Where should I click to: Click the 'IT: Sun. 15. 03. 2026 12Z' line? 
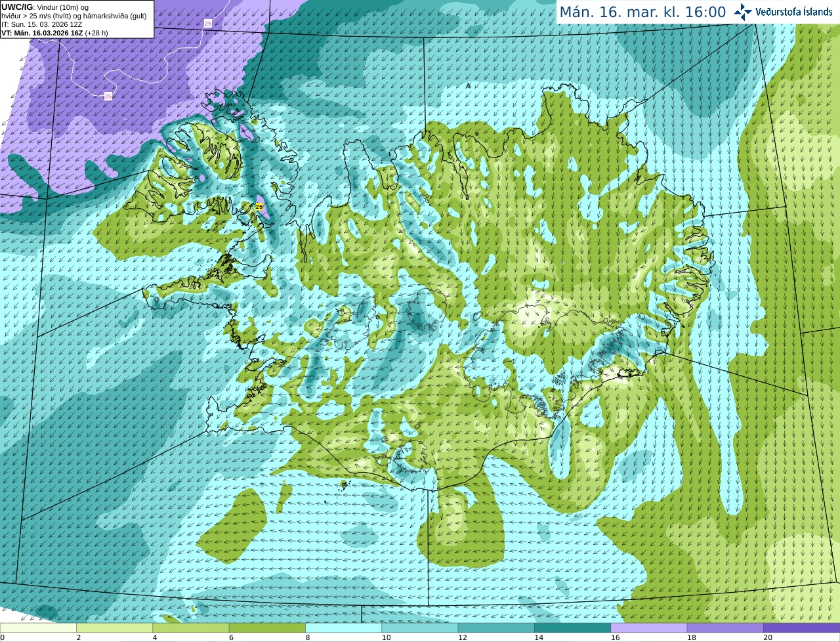41,24
